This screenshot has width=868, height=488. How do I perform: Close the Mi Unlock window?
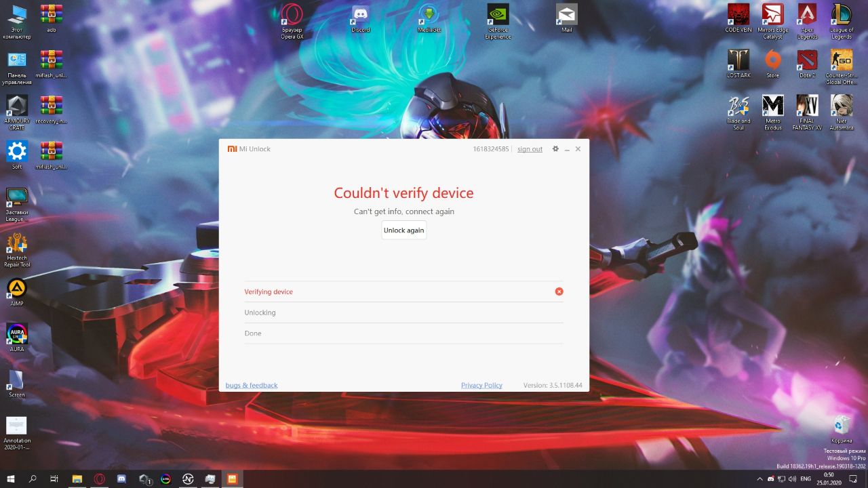[578, 149]
